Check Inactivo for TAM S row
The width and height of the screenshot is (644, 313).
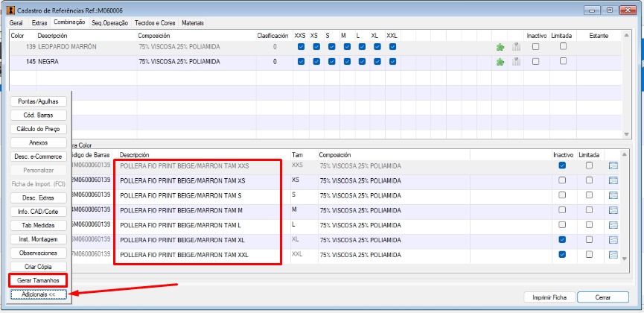click(x=562, y=195)
